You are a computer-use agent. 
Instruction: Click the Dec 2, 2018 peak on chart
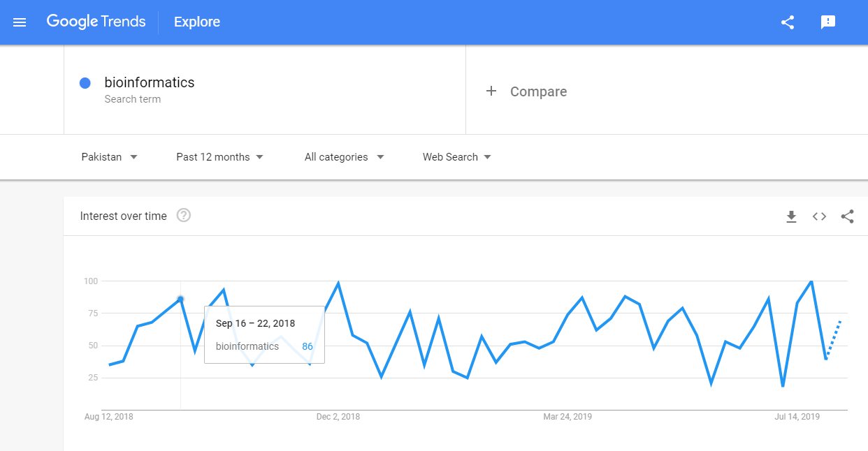(x=338, y=284)
